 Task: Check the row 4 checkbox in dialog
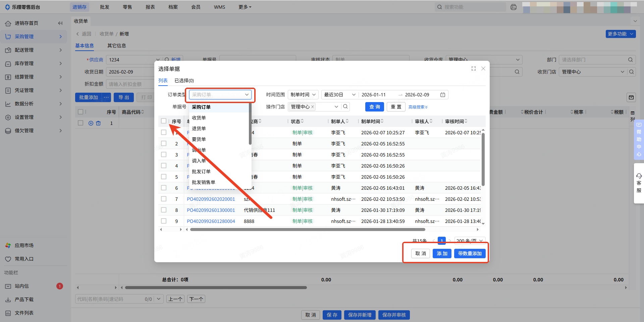164,166
